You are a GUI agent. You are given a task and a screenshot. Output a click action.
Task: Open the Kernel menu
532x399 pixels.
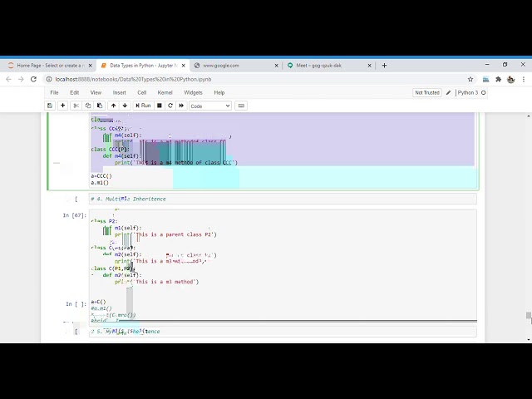[x=165, y=92]
